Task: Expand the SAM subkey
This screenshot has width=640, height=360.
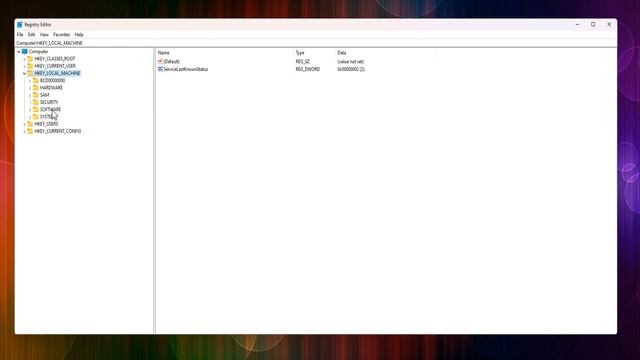Action: [30, 95]
